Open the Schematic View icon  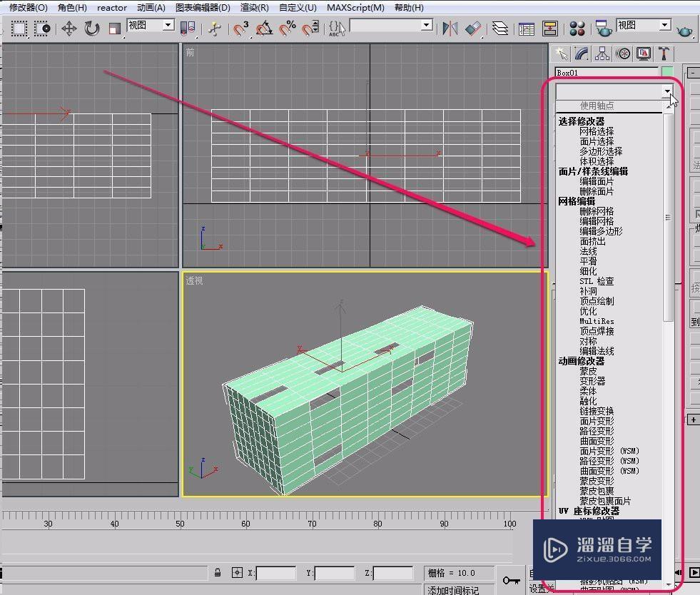[550, 29]
